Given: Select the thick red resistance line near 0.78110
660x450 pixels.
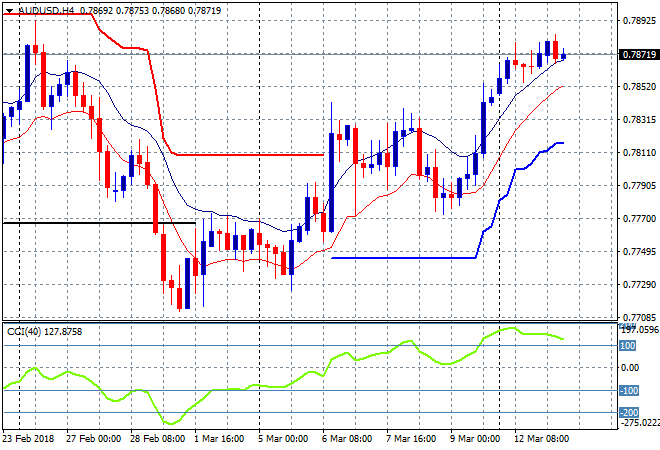Looking at the screenshot, I should 250,155.
